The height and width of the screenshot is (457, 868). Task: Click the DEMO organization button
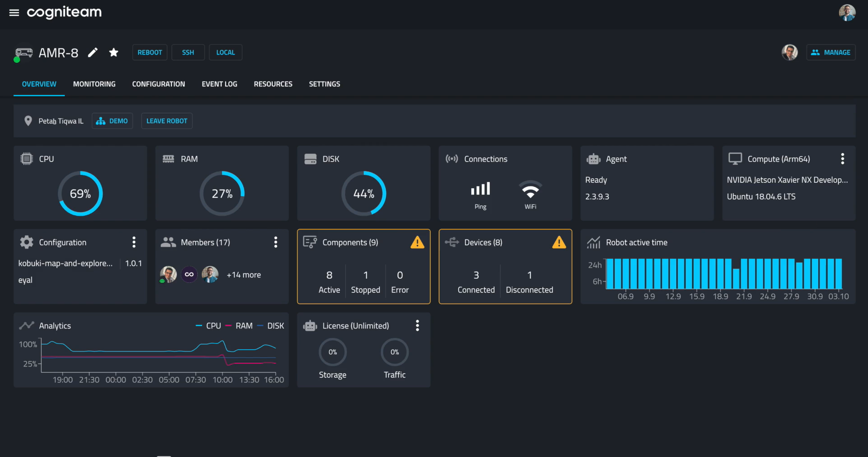[x=112, y=121]
